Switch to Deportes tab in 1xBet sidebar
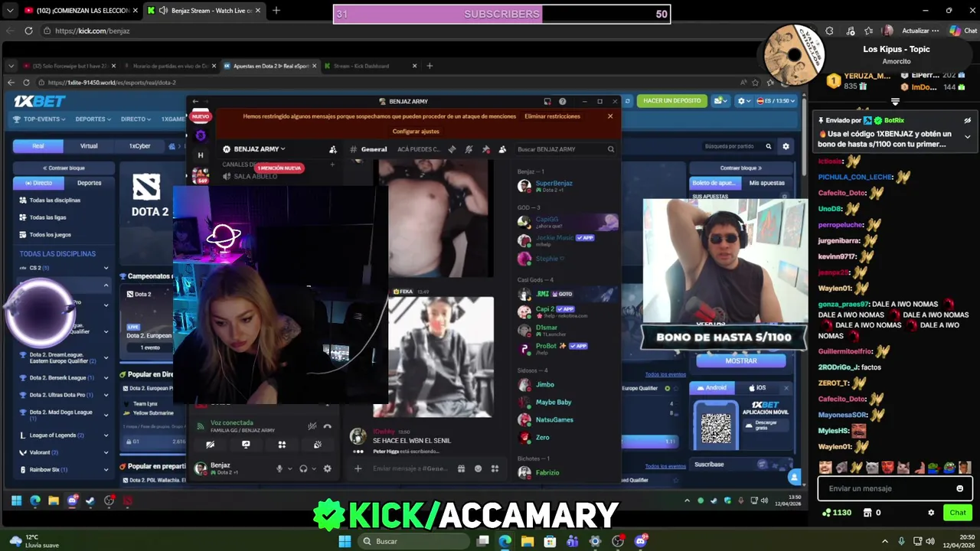 click(89, 183)
